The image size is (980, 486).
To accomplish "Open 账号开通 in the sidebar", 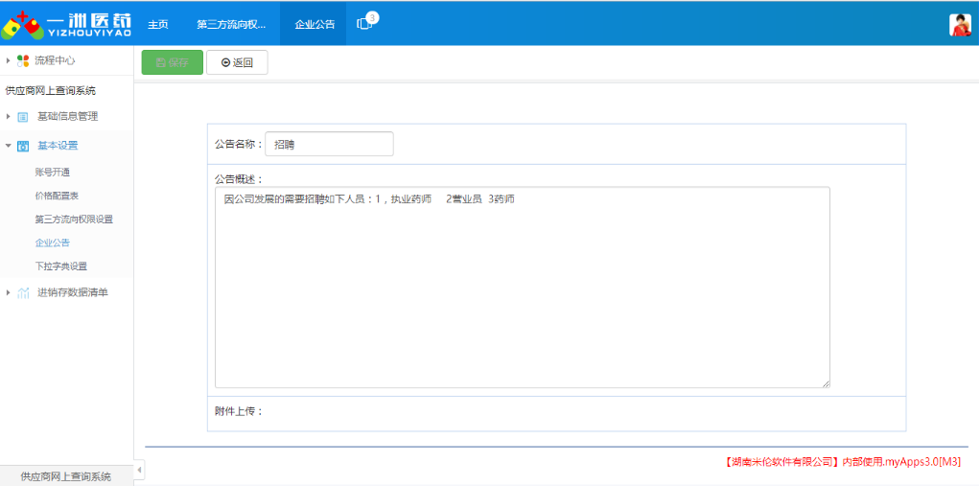I will (53, 173).
